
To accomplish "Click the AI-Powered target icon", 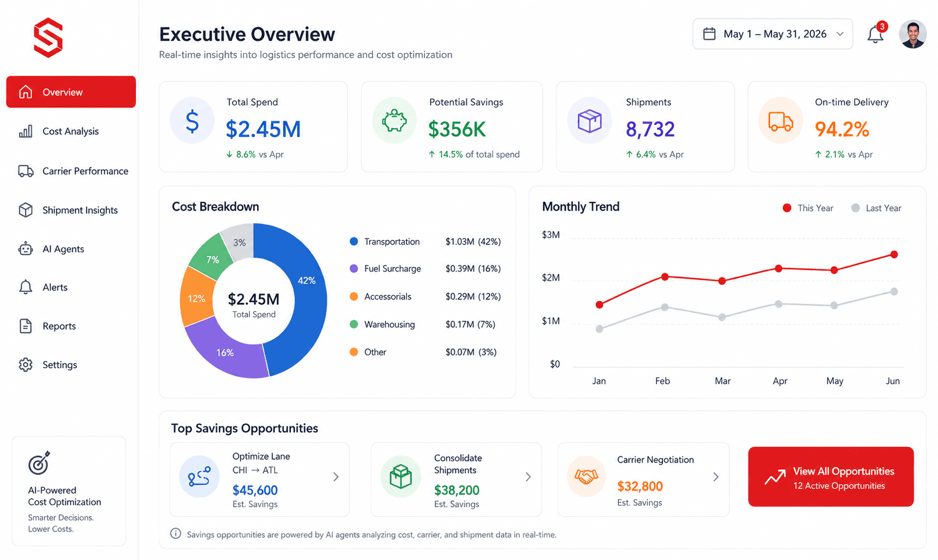I will tap(39, 463).
